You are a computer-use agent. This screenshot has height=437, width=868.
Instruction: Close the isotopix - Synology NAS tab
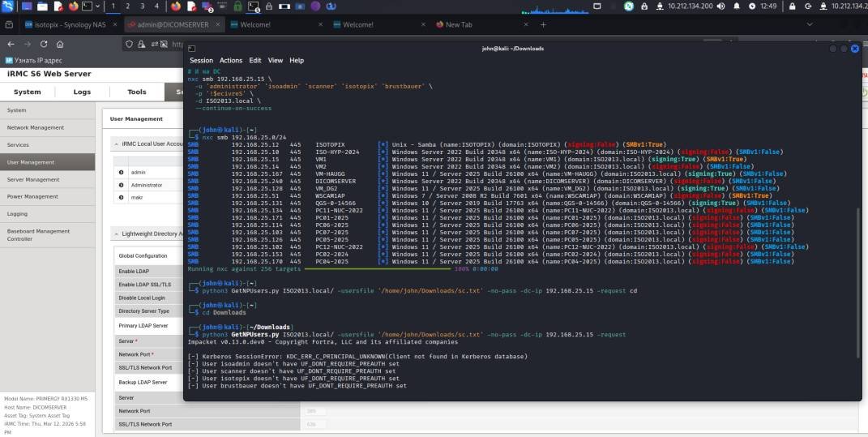tap(115, 25)
